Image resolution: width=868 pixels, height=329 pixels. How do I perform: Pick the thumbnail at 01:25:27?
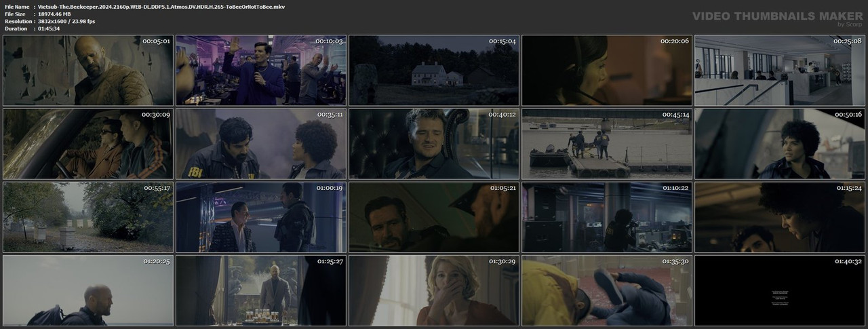click(x=261, y=290)
